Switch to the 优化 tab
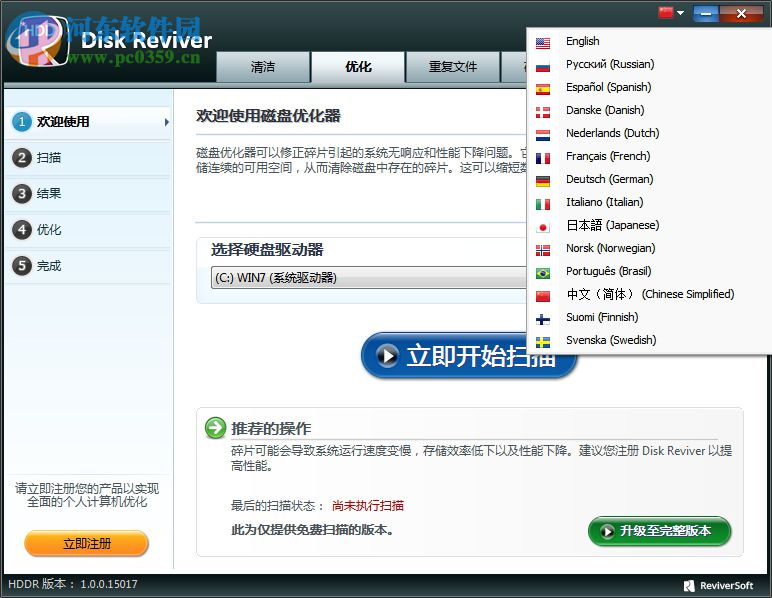Image resolution: width=772 pixels, height=598 pixels. point(358,67)
